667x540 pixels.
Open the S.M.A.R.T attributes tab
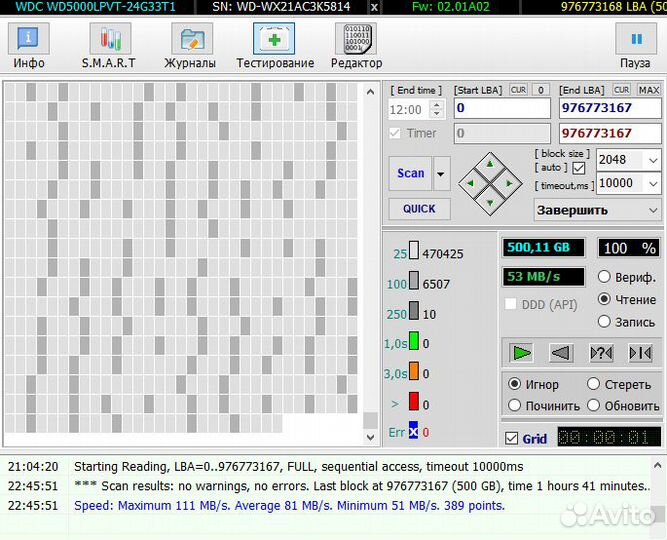coord(109,46)
